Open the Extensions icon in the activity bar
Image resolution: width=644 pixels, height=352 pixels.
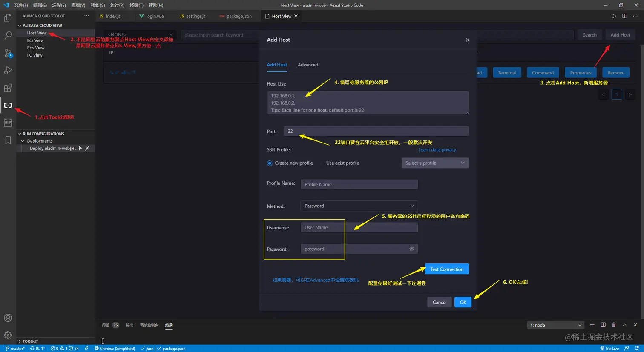tap(8, 88)
